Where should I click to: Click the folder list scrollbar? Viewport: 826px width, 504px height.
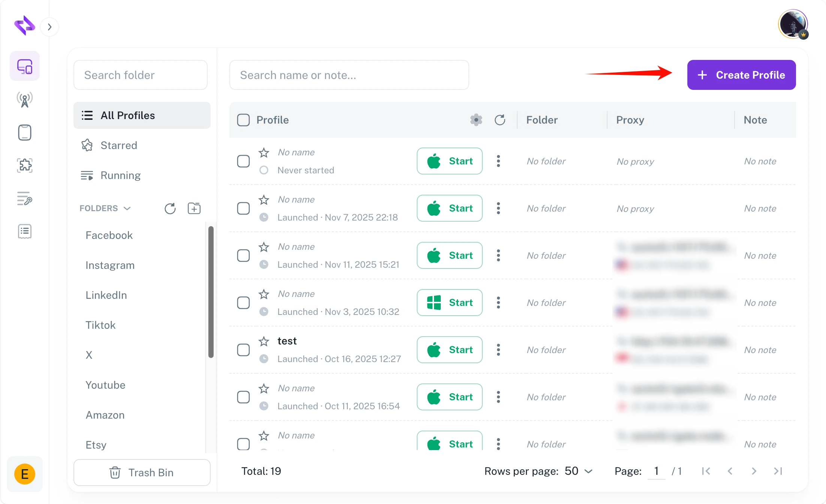click(211, 292)
